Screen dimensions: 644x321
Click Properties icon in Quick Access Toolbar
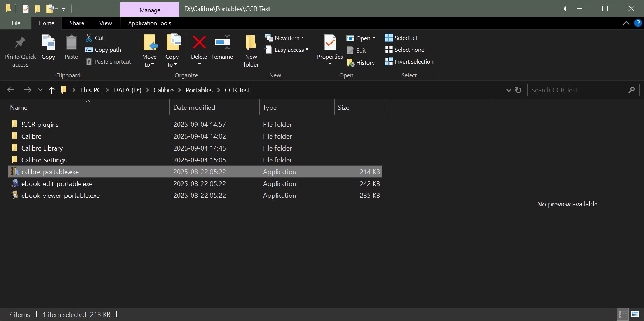click(x=25, y=9)
